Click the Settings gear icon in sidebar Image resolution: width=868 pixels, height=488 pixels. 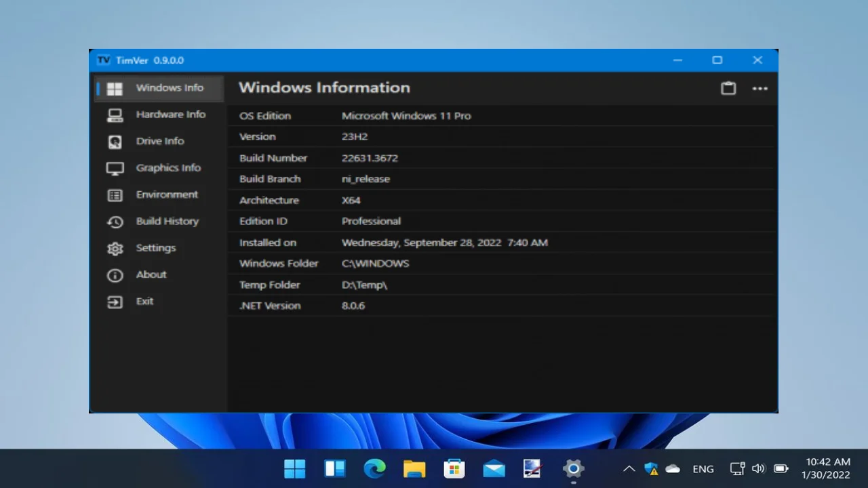tap(115, 249)
